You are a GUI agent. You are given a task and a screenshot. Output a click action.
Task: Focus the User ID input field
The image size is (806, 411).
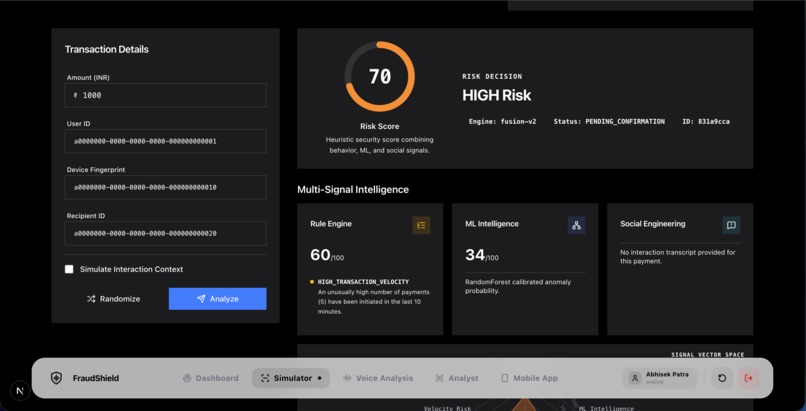click(x=166, y=141)
